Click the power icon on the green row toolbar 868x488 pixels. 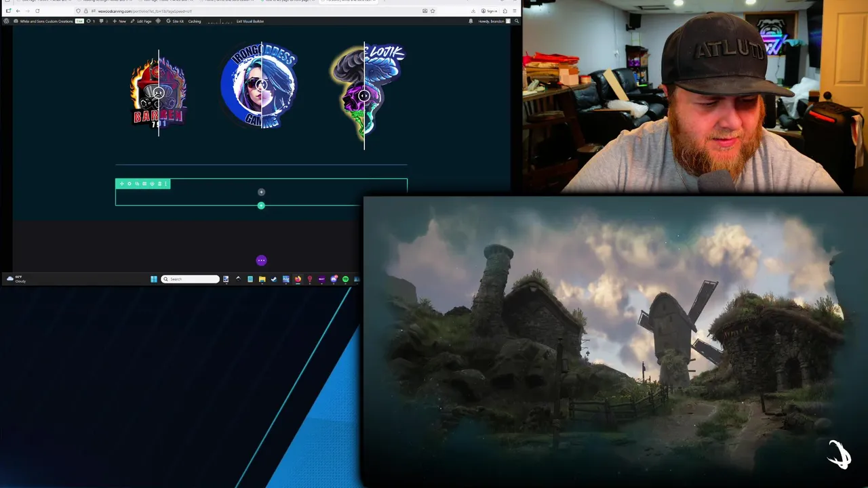pos(152,184)
